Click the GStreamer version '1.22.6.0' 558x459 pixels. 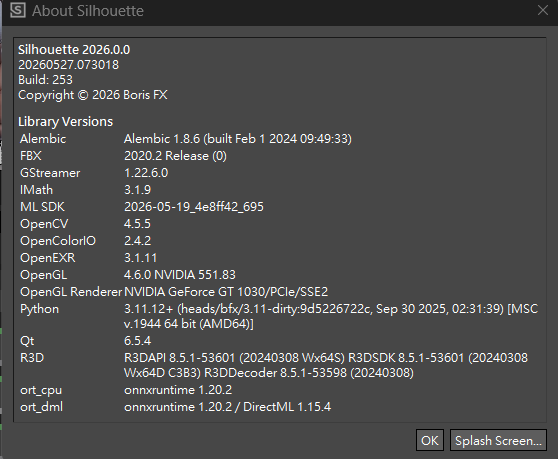coord(146,173)
